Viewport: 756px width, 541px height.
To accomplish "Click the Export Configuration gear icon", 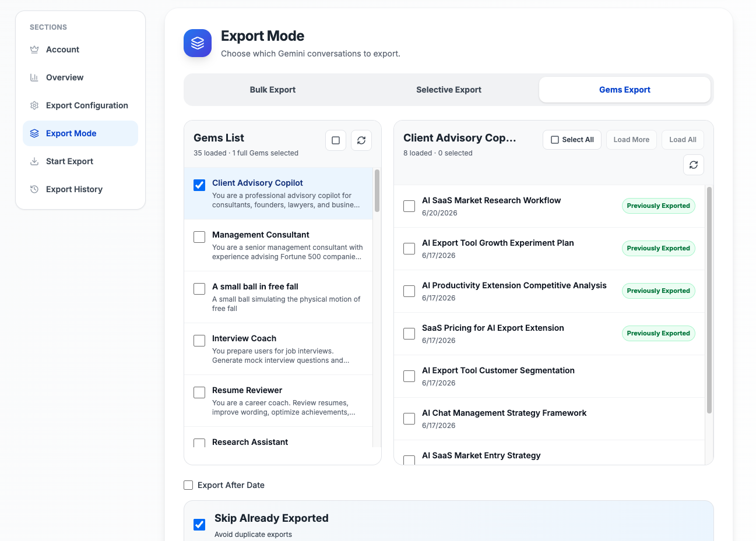I will click(34, 105).
